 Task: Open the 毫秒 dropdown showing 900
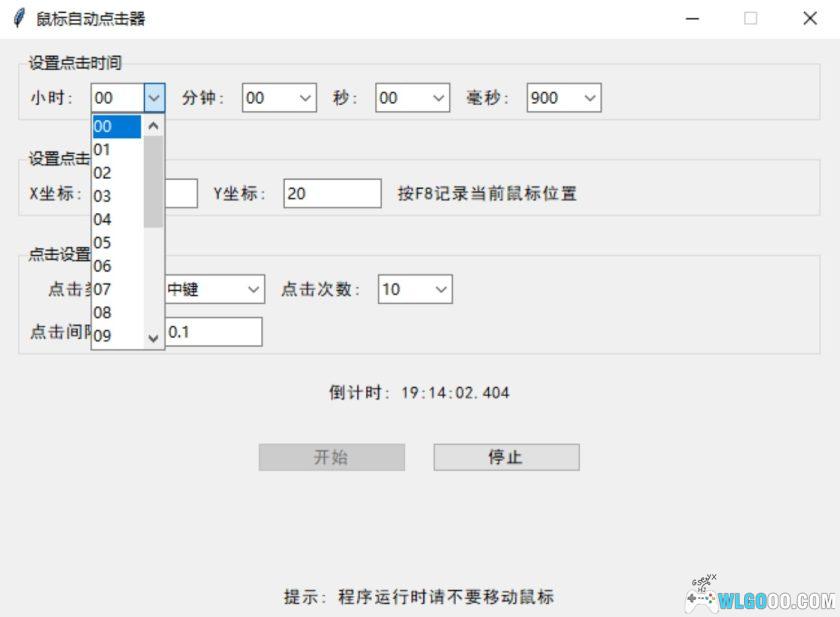[589, 97]
